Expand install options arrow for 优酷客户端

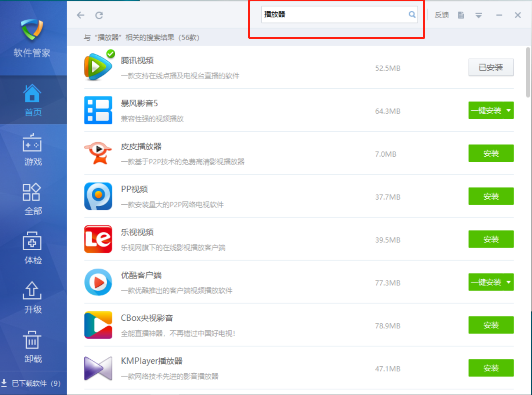(x=509, y=282)
